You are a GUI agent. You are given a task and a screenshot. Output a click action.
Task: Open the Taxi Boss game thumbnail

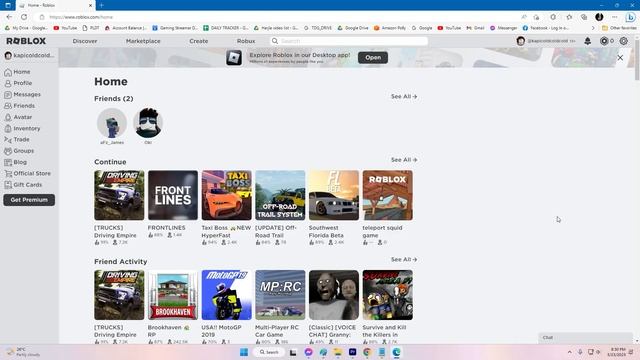(227, 195)
